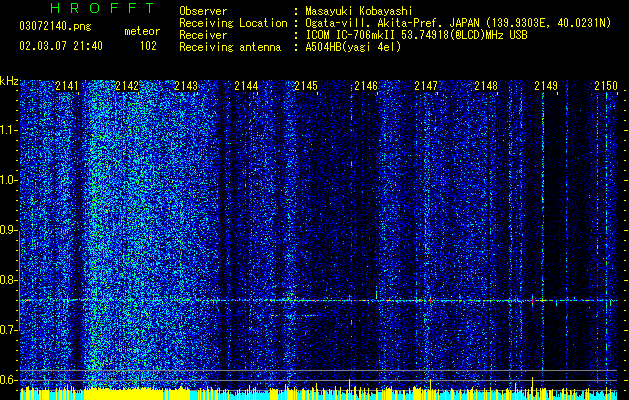Click the Observer field label
The width and height of the screenshot is (629, 400).
point(203,11)
